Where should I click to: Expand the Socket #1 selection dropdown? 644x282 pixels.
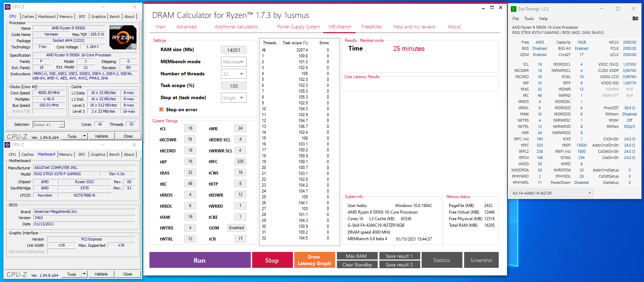tap(62, 125)
